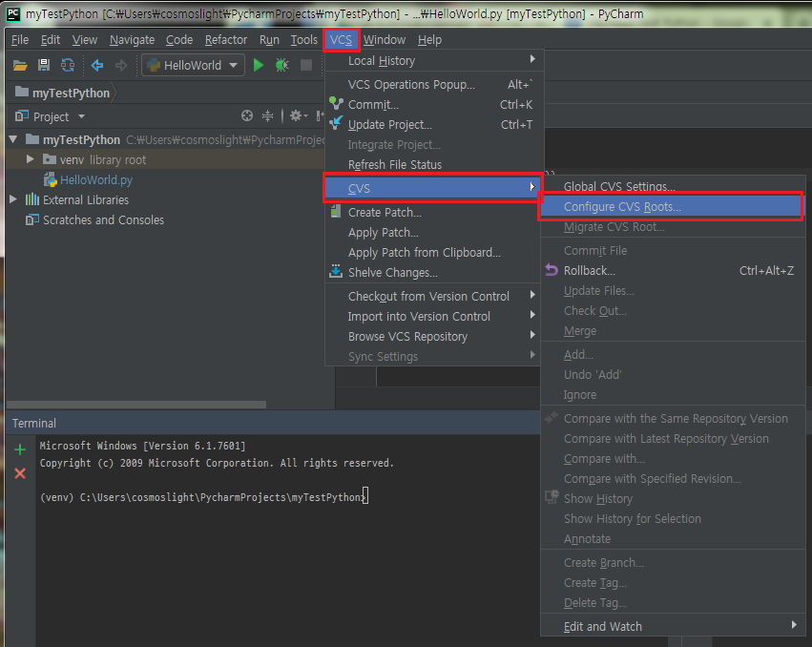The height and width of the screenshot is (647, 812).
Task: Expand Checkout from Version Control submenu
Action: [532, 295]
